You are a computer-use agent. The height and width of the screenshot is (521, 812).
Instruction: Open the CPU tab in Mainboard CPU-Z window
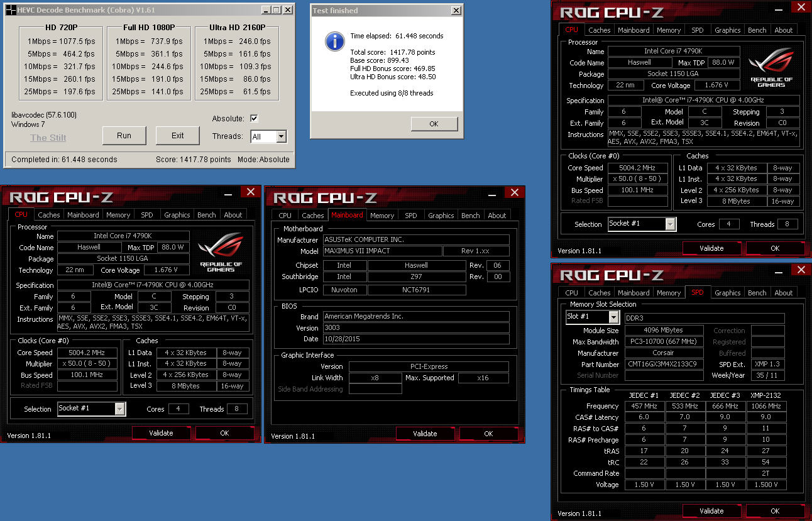point(285,215)
